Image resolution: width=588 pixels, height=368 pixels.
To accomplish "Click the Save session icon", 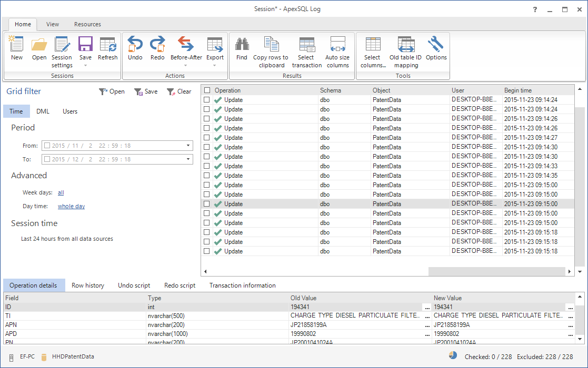I will (x=85, y=44).
